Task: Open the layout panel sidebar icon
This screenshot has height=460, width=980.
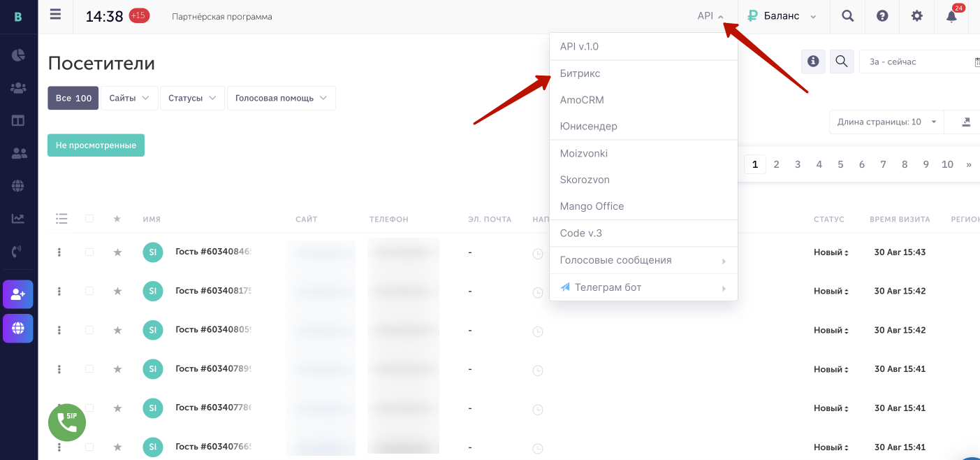Action: point(18,120)
